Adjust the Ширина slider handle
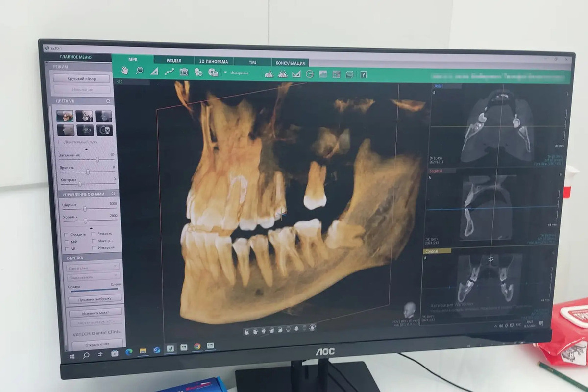Image resolution: width=588 pixels, height=392 pixels. pos(85,208)
